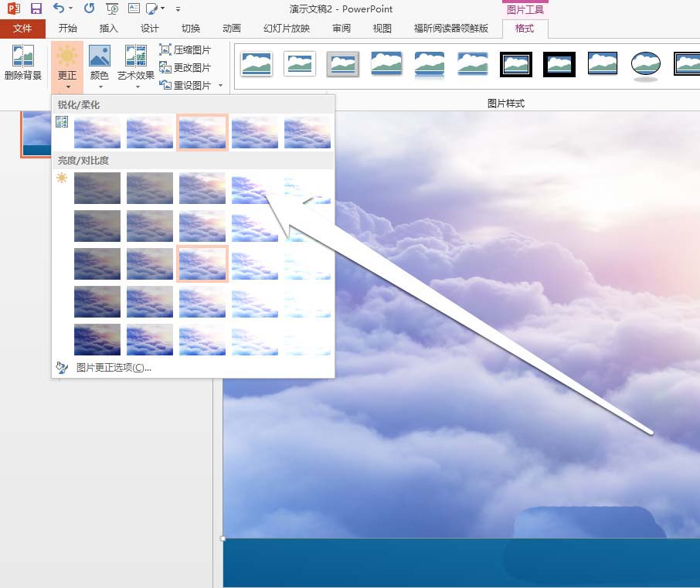
Task: Switch to the 插入 tab
Action: point(108,29)
